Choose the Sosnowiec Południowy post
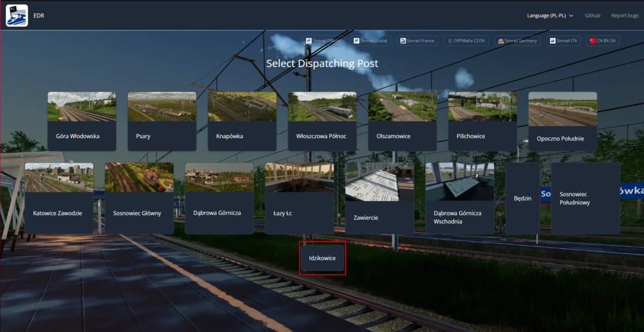 pos(585,198)
